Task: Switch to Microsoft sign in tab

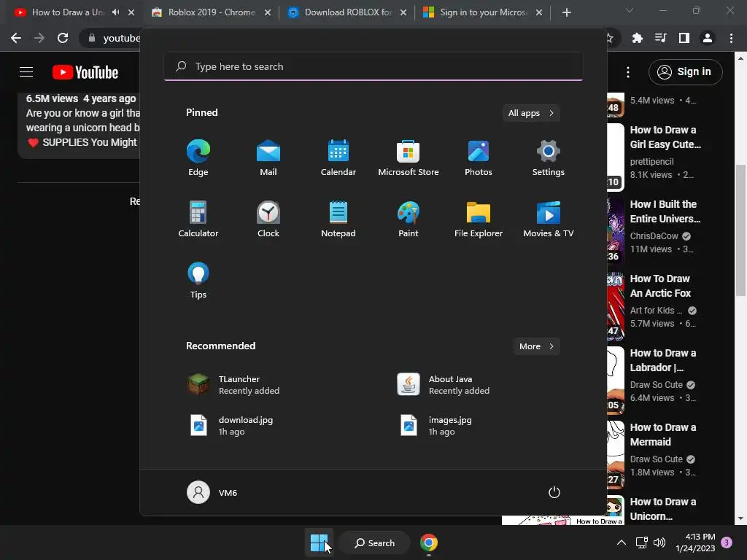Action: point(483,12)
